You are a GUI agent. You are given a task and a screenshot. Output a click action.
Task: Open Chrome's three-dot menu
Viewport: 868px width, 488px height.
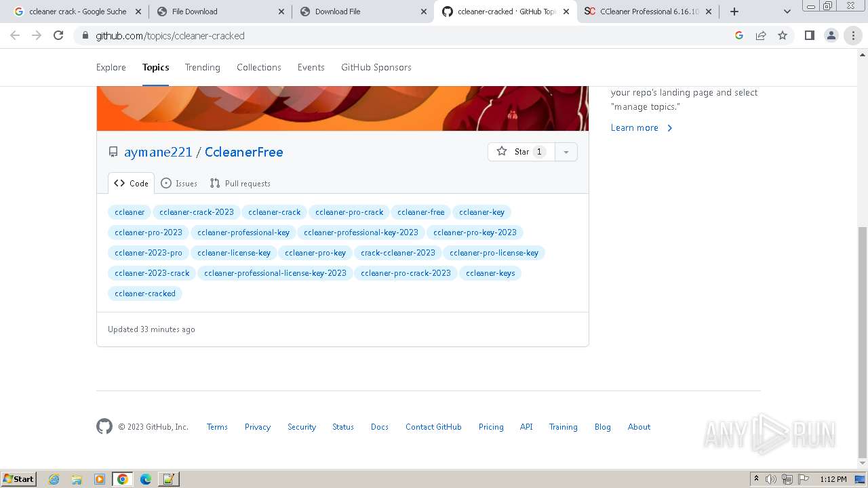(853, 35)
